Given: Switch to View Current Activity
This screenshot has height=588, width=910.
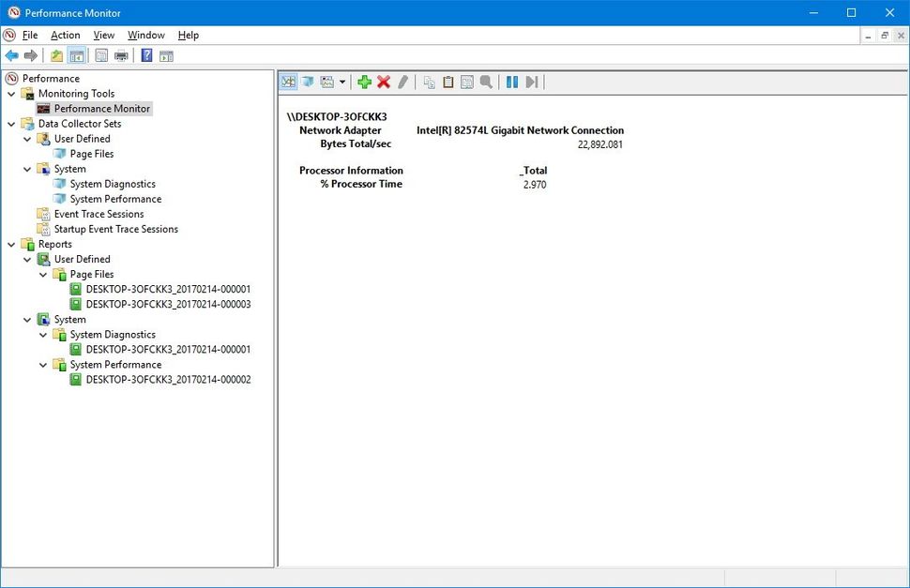Looking at the screenshot, I should point(288,82).
